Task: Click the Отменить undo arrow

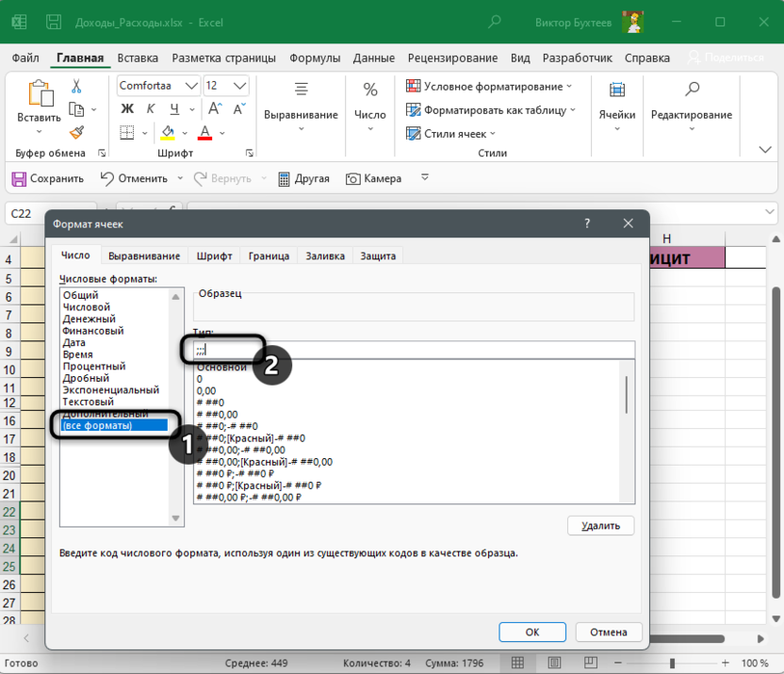Action: 106,178
